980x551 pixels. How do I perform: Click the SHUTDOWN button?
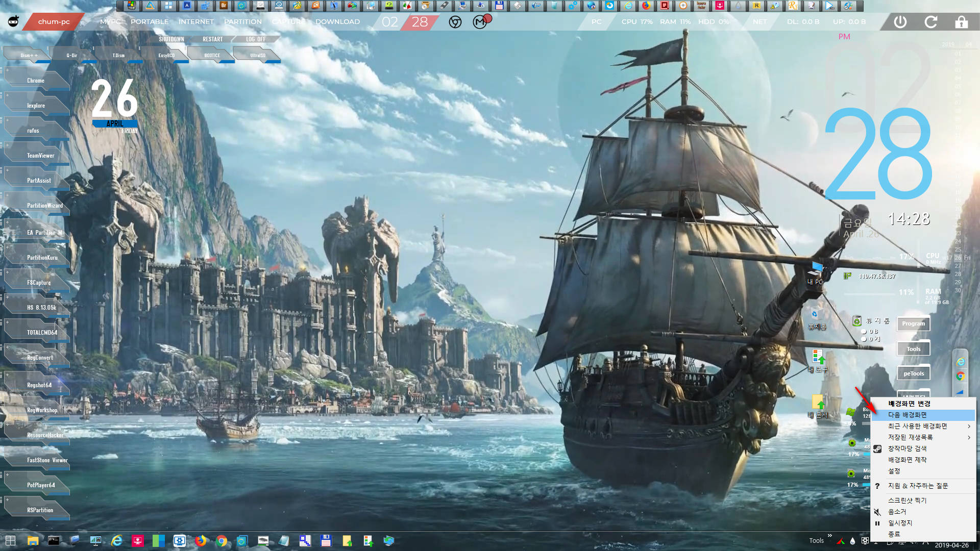click(x=171, y=39)
